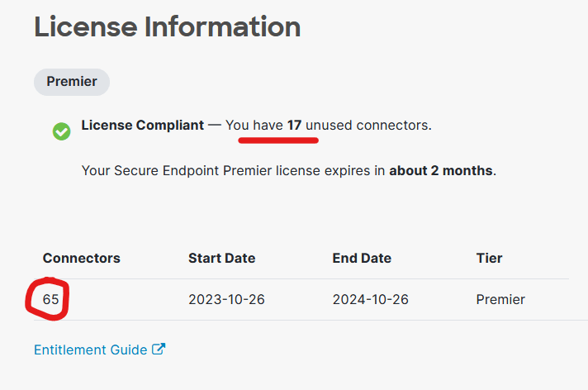Select the Tier column header
This screenshot has height=390, width=588.
pos(489,258)
